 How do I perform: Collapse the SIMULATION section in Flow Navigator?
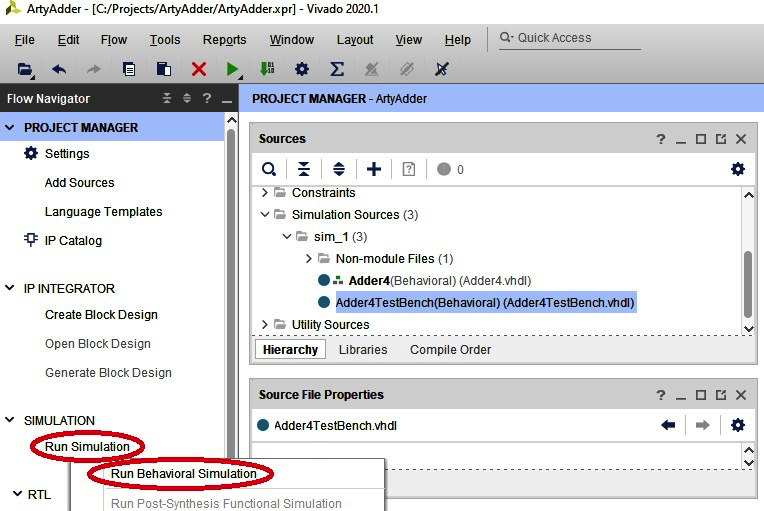pyautogui.click(x=11, y=421)
